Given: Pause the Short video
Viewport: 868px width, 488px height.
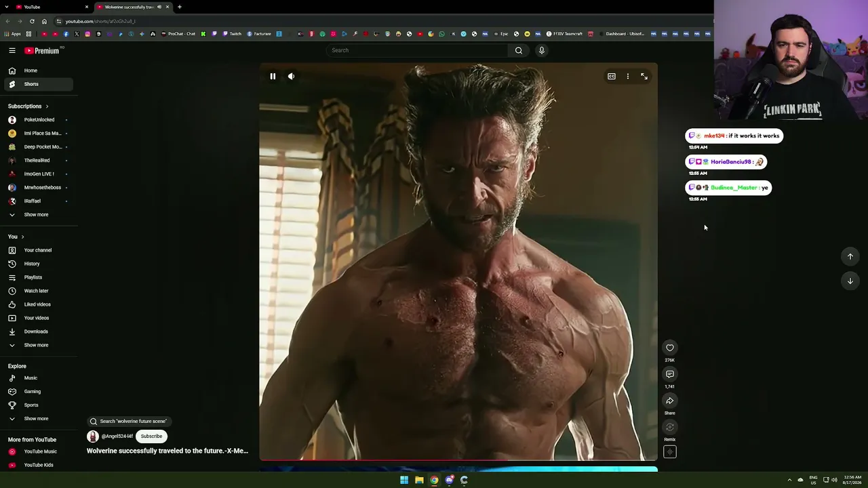Looking at the screenshot, I should 273,77.
